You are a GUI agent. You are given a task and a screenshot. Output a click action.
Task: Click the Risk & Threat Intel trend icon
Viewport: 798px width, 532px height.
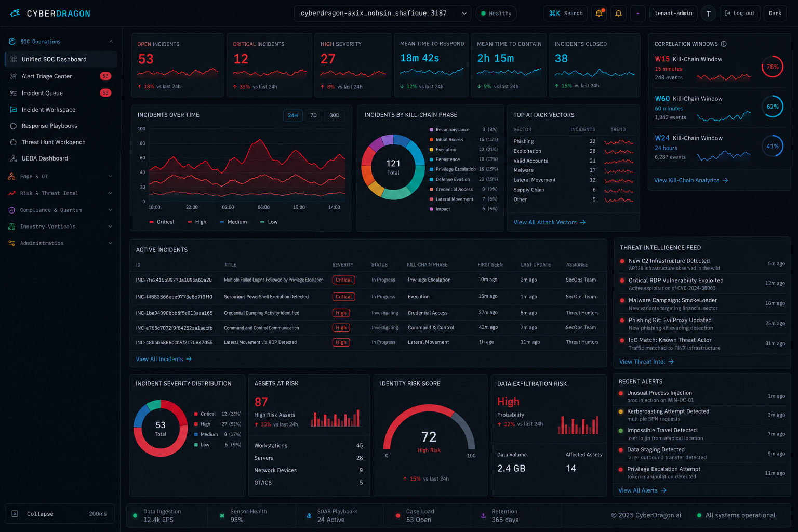11,193
